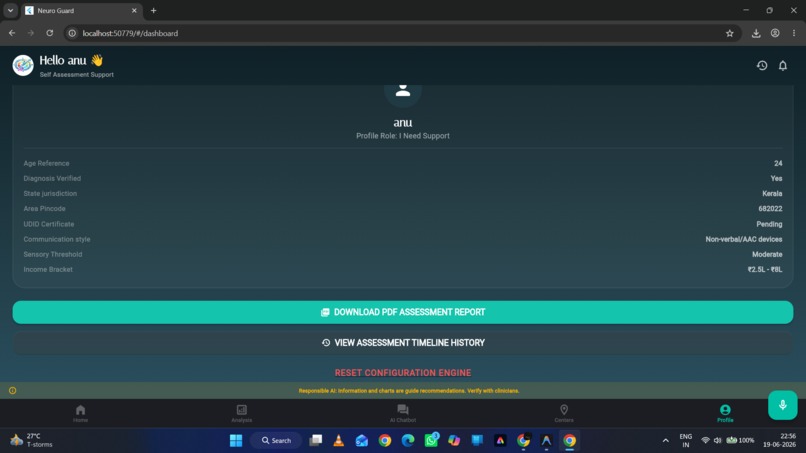
Task: Select the Profile tab
Action: [725, 413]
